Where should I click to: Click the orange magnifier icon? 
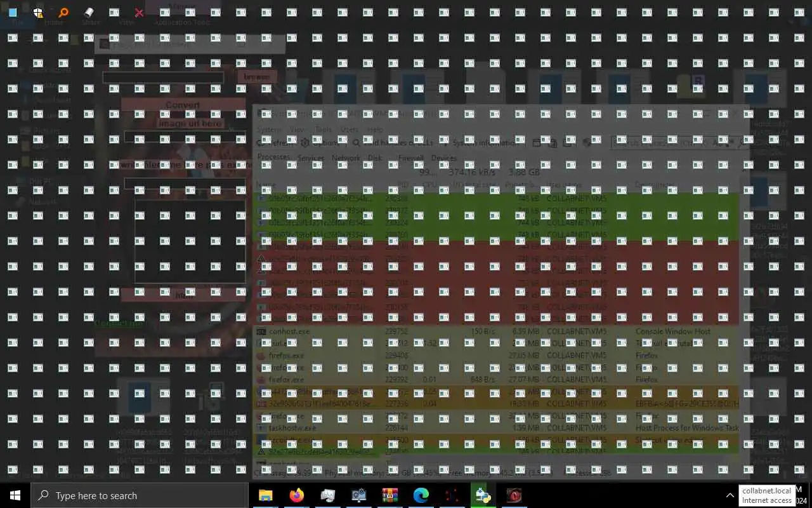63,13
